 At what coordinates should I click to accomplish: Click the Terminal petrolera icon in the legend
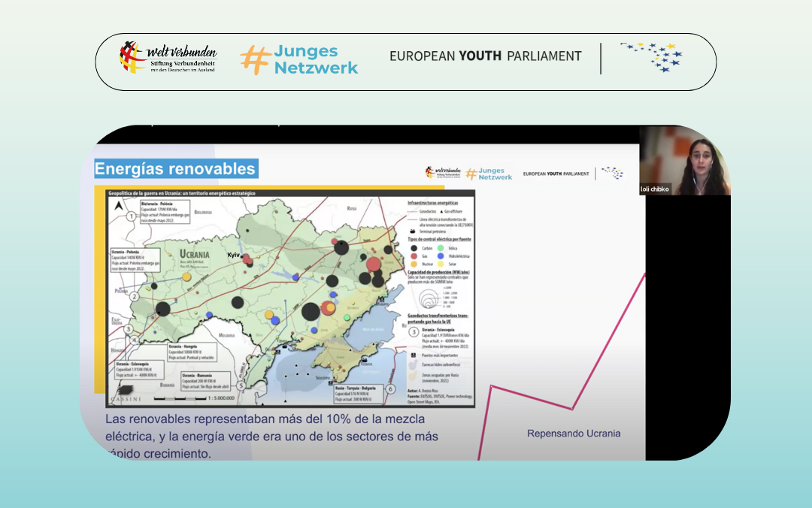click(x=413, y=231)
